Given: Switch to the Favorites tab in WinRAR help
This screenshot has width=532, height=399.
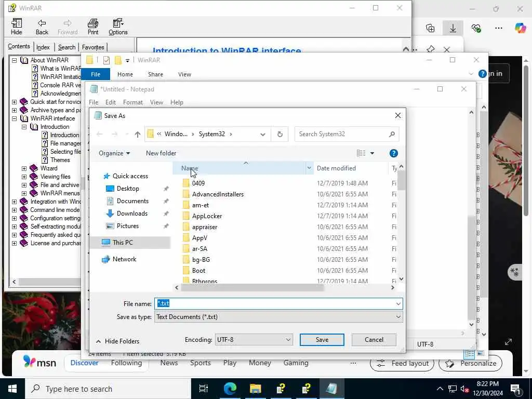Looking at the screenshot, I should (93, 47).
